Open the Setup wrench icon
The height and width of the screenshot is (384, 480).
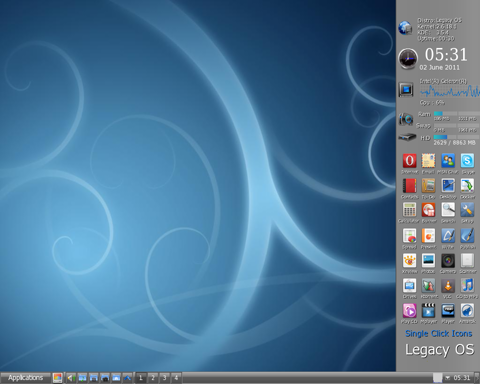tap(467, 210)
